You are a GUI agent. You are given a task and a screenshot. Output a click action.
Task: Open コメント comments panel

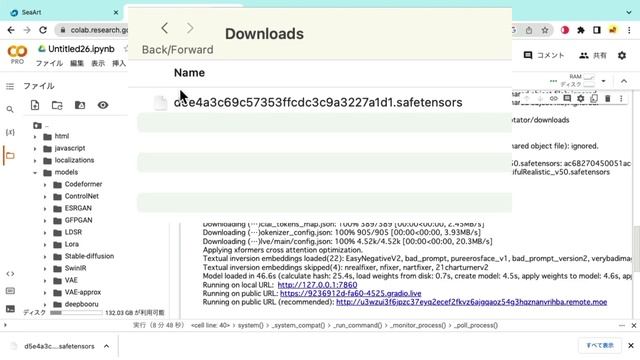(x=544, y=55)
